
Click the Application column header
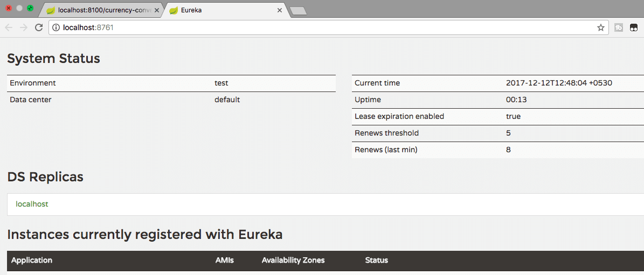coord(32,260)
